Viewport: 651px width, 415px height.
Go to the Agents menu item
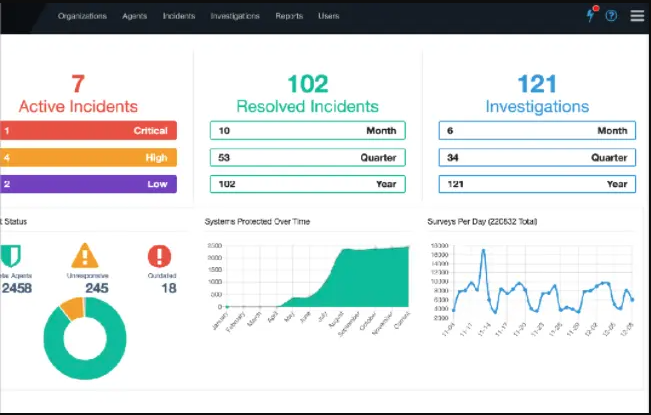tap(135, 16)
